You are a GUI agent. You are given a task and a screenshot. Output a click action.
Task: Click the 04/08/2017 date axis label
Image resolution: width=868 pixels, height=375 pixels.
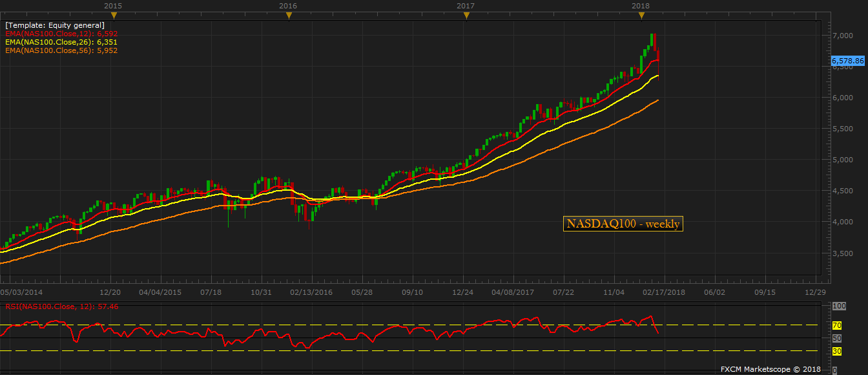(512, 292)
